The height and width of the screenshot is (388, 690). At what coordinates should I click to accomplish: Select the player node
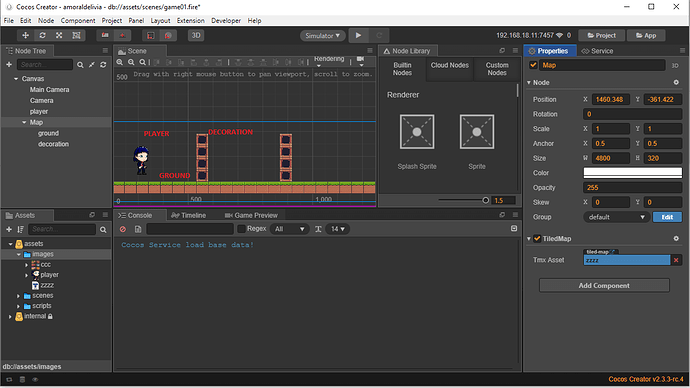point(39,111)
